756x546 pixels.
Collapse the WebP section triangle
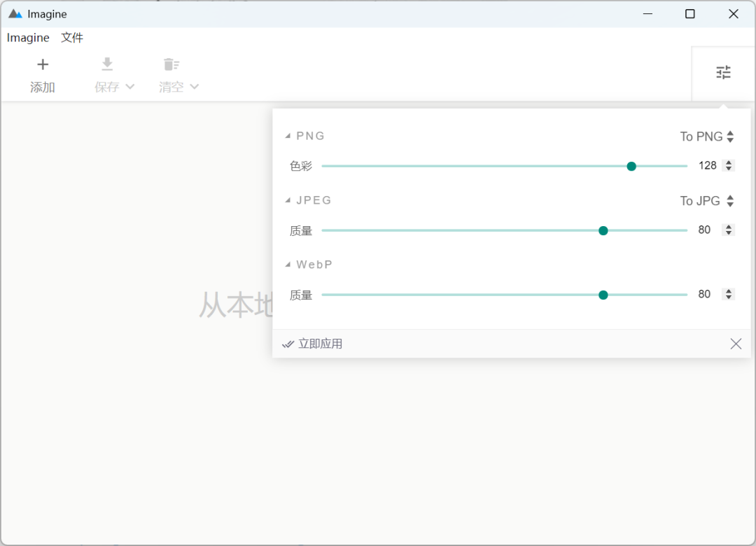[x=288, y=265]
